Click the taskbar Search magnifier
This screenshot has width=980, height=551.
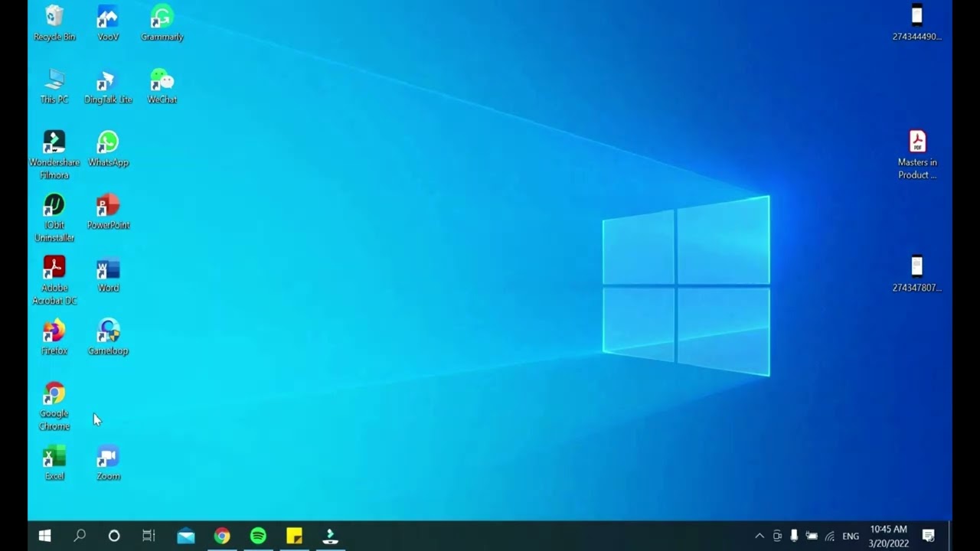pyautogui.click(x=79, y=536)
